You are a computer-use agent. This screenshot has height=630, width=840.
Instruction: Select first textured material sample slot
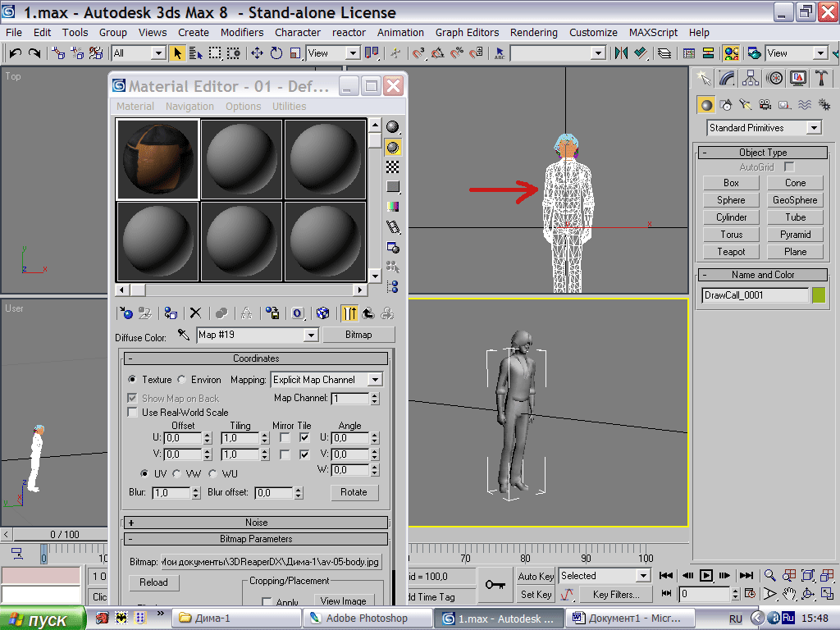tap(158, 159)
